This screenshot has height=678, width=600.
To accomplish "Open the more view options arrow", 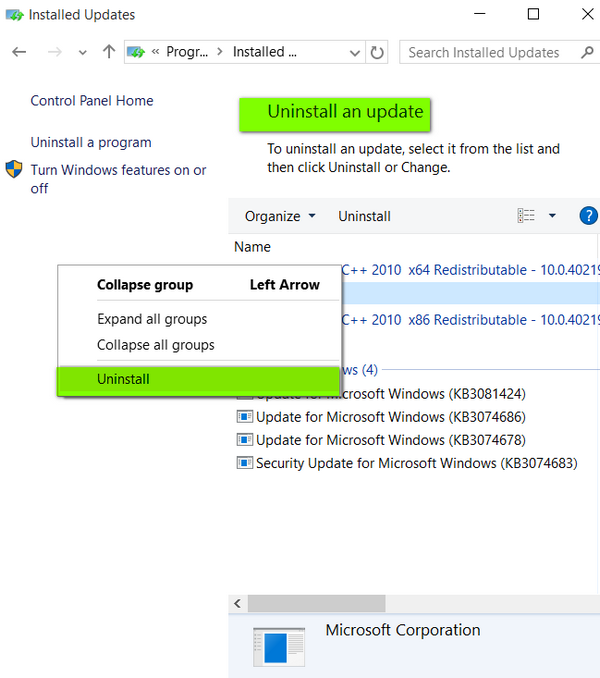I will coord(552,215).
